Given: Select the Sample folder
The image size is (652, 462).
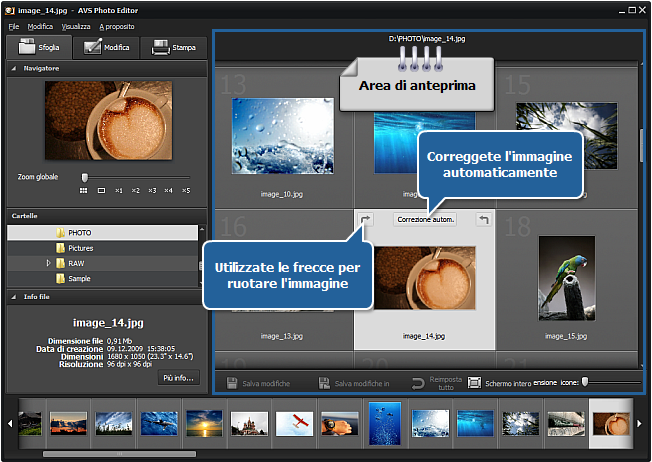Looking at the screenshot, I should [102, 279].
